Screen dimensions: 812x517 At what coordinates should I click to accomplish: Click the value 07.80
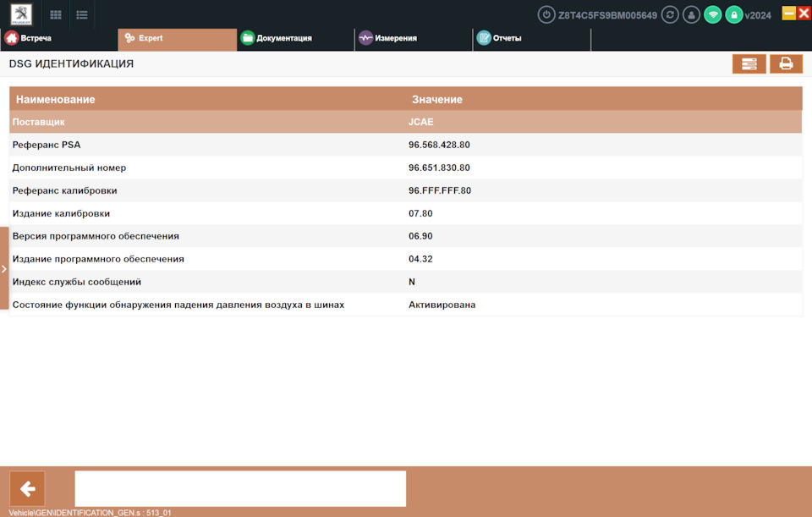[420, 213]
